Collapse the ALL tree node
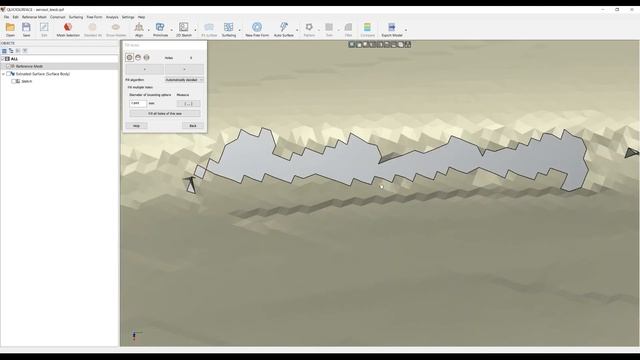 (2, 59)
